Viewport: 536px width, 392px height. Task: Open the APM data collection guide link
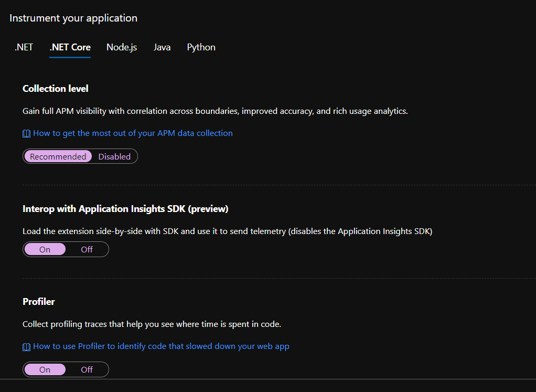(132, 133)
